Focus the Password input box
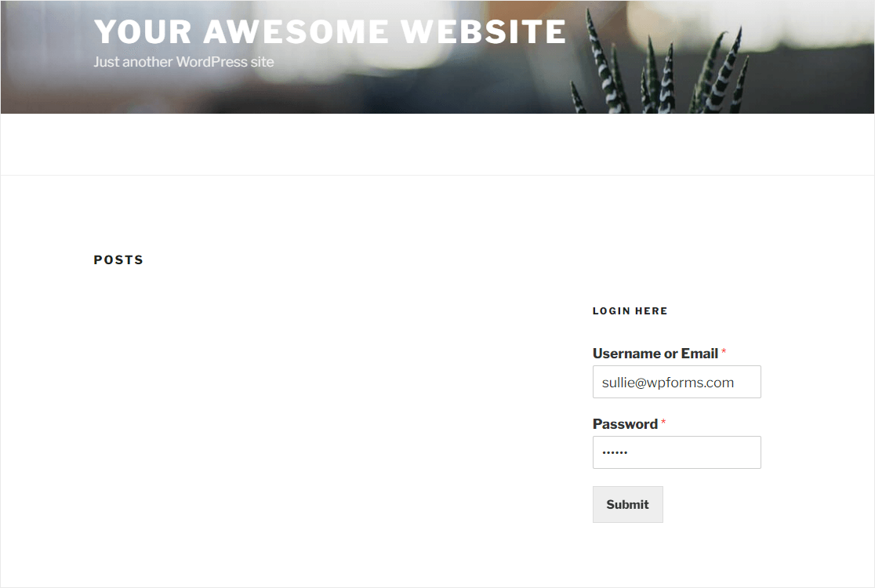Image resolution: width=875 pixels, height=588 pixels. [677, 452]
